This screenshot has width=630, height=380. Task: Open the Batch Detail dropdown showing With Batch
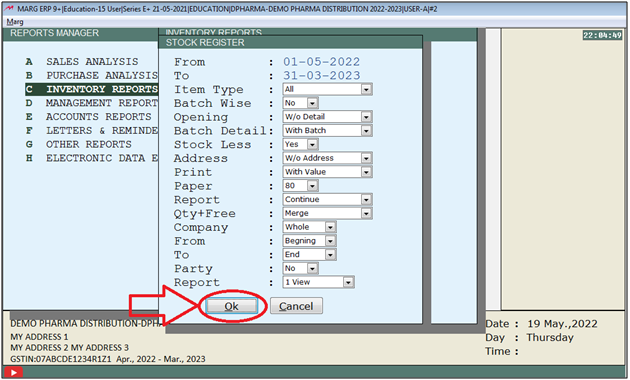tap(327, 131)
